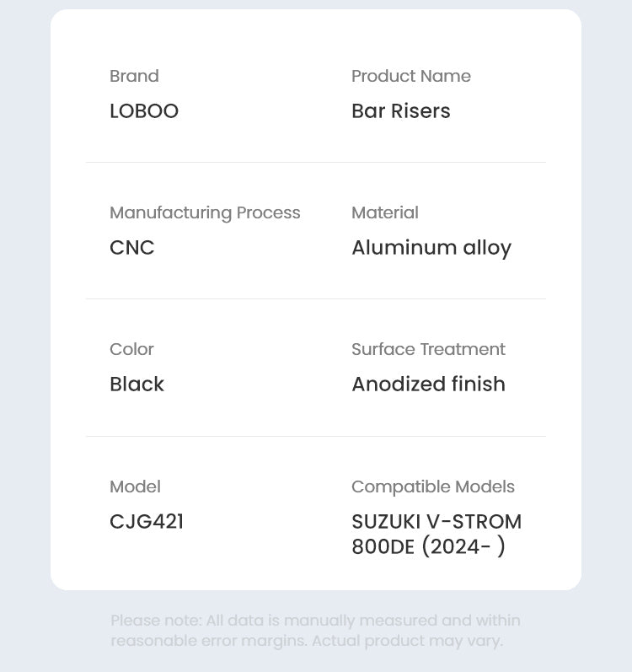This screenshot has width=632, height=672.
Task: Select the Bar Risers text
Action: click(x=401, y=111)
